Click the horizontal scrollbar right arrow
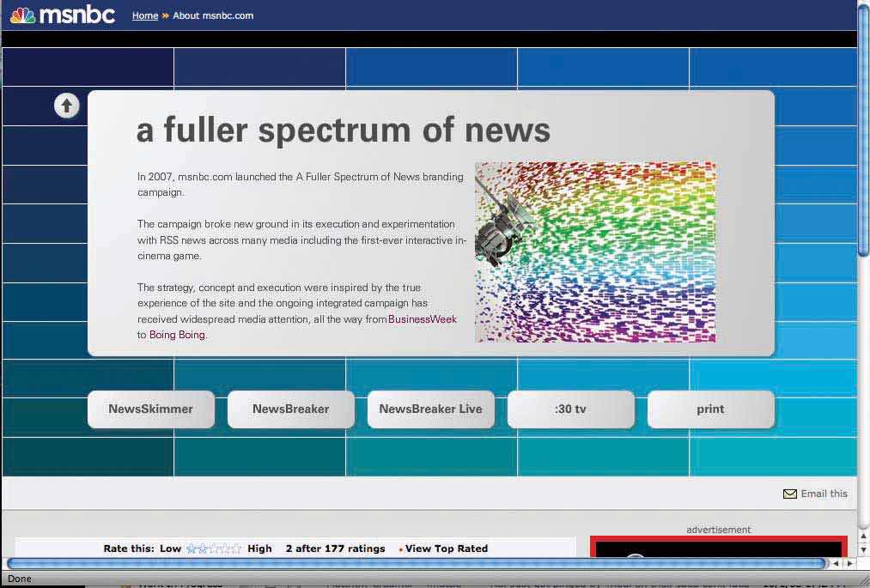The height and width of the screenshot is (588, 870). (x=849, y=564)
